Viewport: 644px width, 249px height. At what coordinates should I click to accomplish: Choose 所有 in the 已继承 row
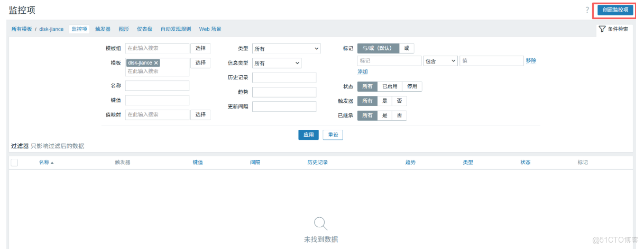point(367,115)
